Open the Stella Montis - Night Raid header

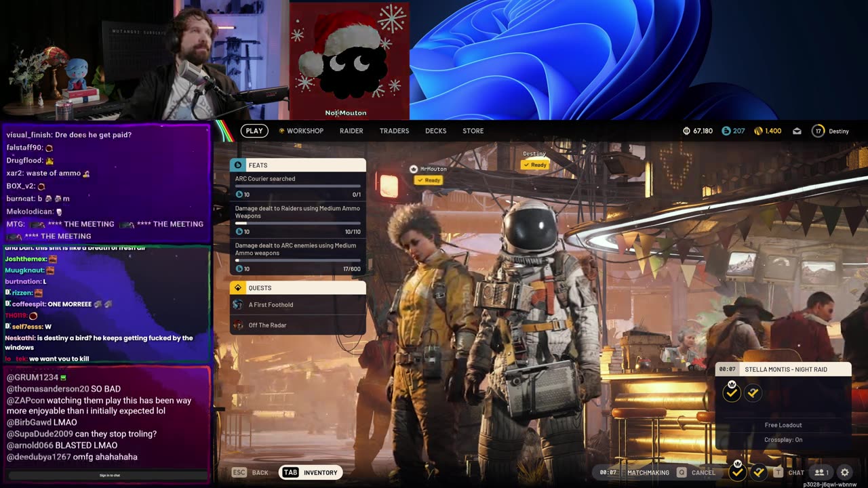pos(783,369)
